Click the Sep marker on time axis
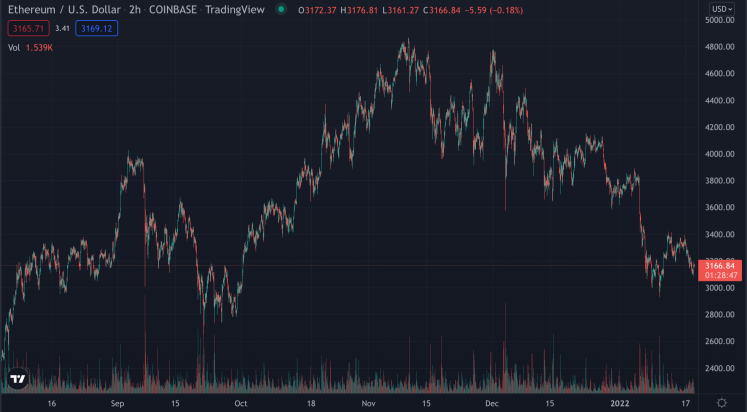747x412 pixels. [117, 403]
